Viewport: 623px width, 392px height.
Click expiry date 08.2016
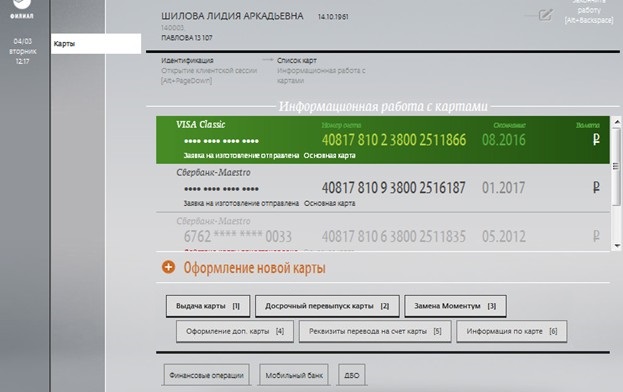tap(503, 140)
